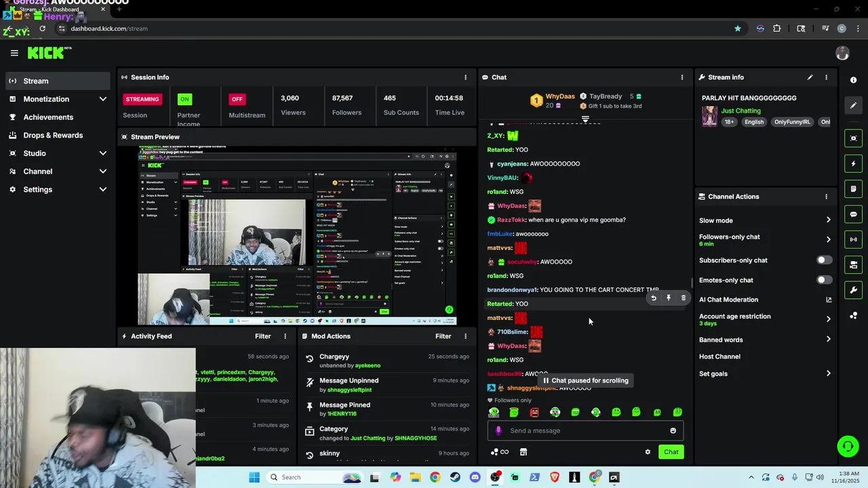The height and width of the screenshot is (488, 868).
Task: Open the hamburger menu beside Kick logo
Action: pos(14,53)
